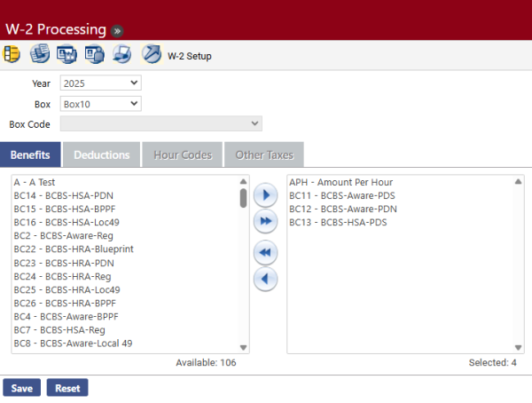Click the stacked documents toolbar icon
Viewport: 532px width, 403px height.
(39, 54)
